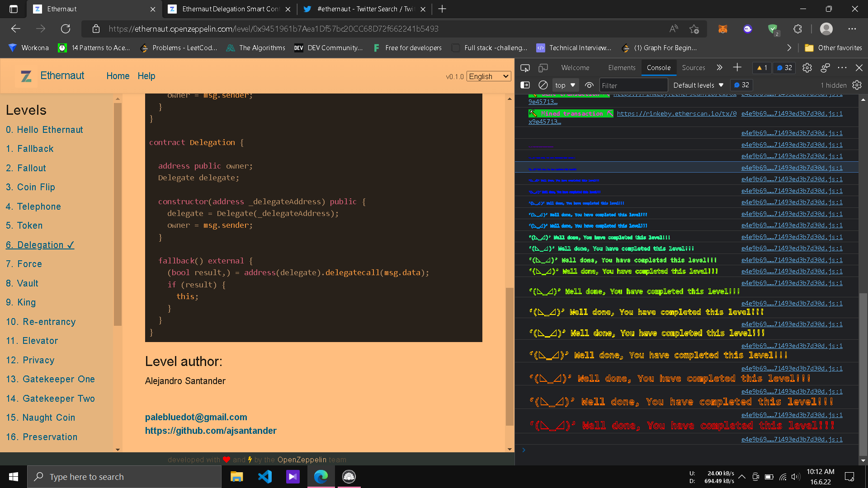Click the Help link in Ethernaut header

tap(146, 76)
